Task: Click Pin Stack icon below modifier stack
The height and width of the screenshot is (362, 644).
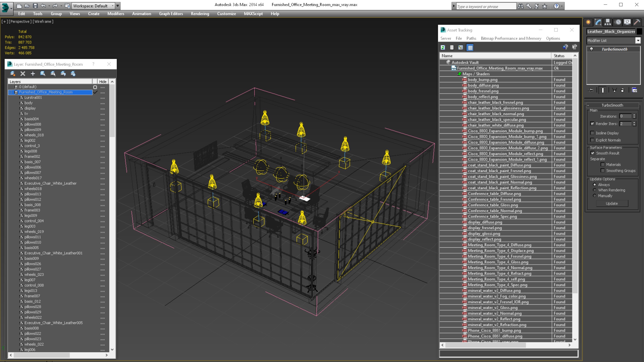Action: (591, 90)
